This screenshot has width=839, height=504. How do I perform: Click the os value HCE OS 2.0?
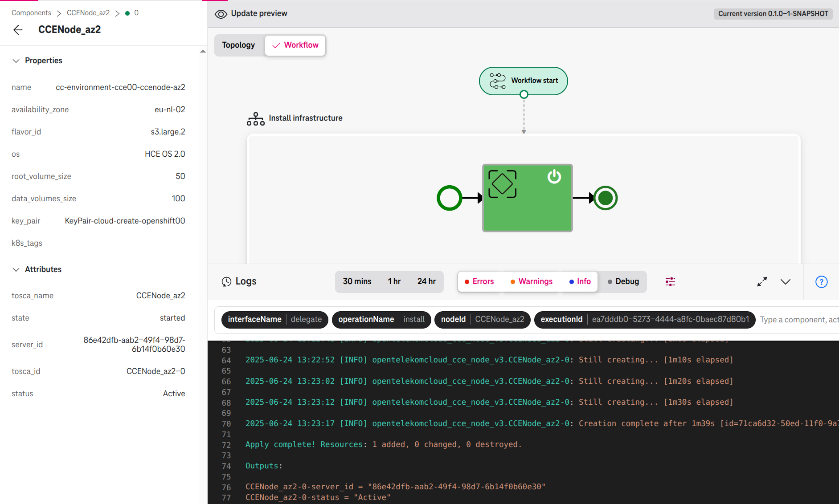click(x=165, y=154)
